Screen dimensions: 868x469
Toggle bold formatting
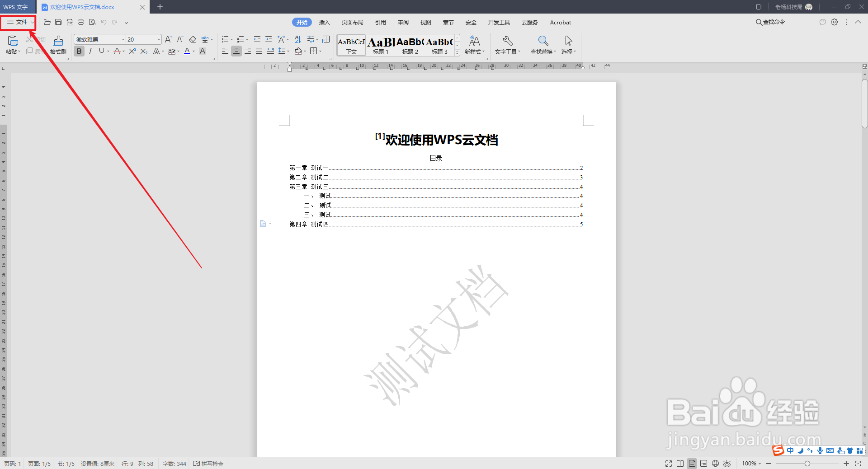[79, 51]
